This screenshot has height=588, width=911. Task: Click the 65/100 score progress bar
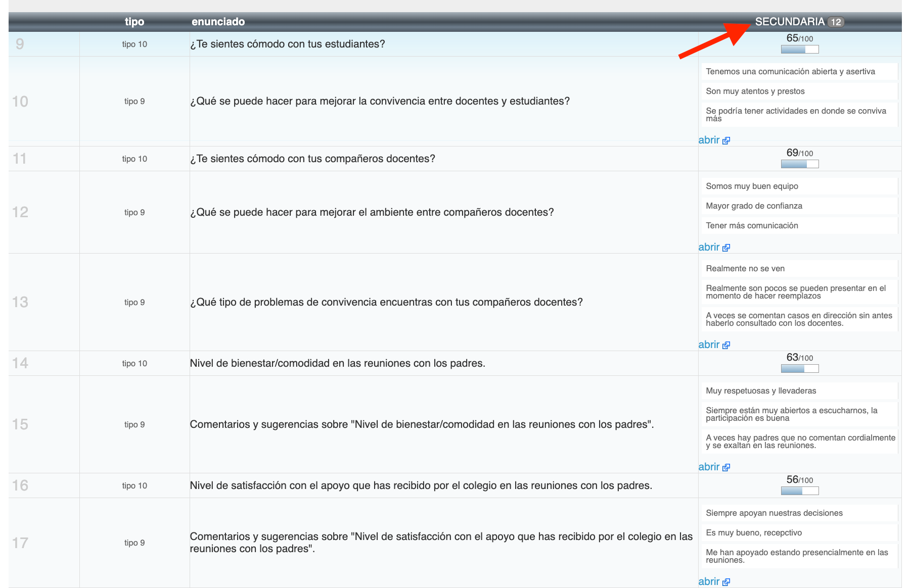point(800,49)
